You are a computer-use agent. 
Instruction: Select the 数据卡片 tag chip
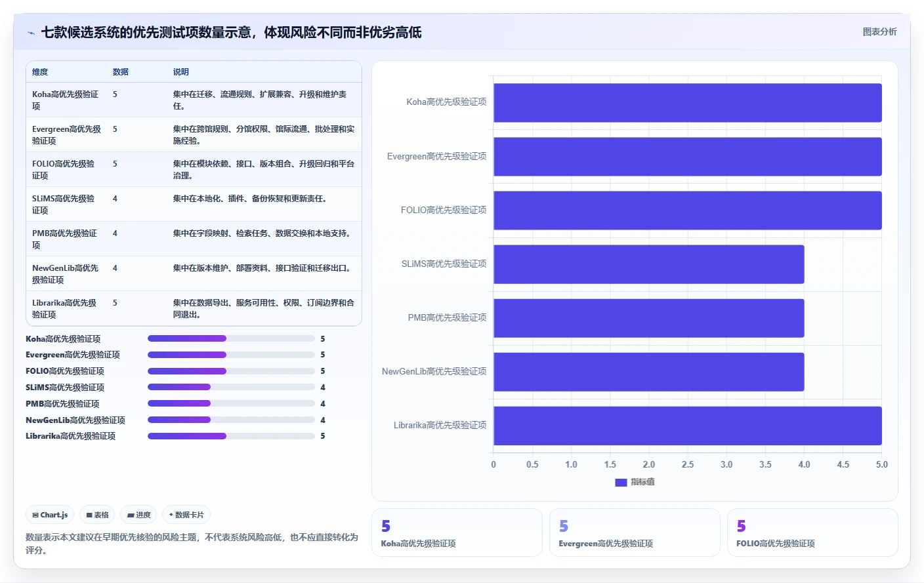tap(186, 515)
